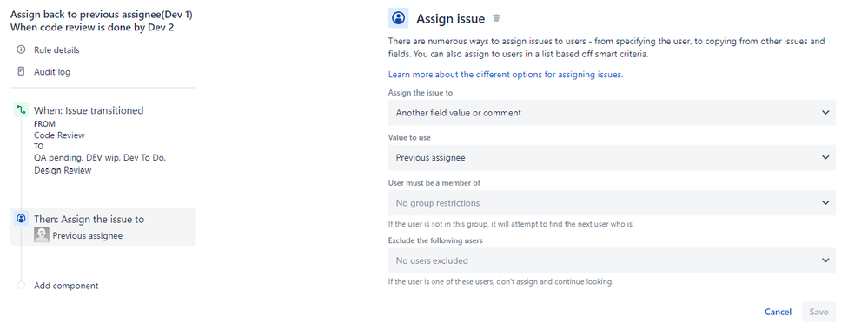The width and height of the screenshot is (868, 336).
Task: Open the assigning issues learn more link
Action: (506, 74)
